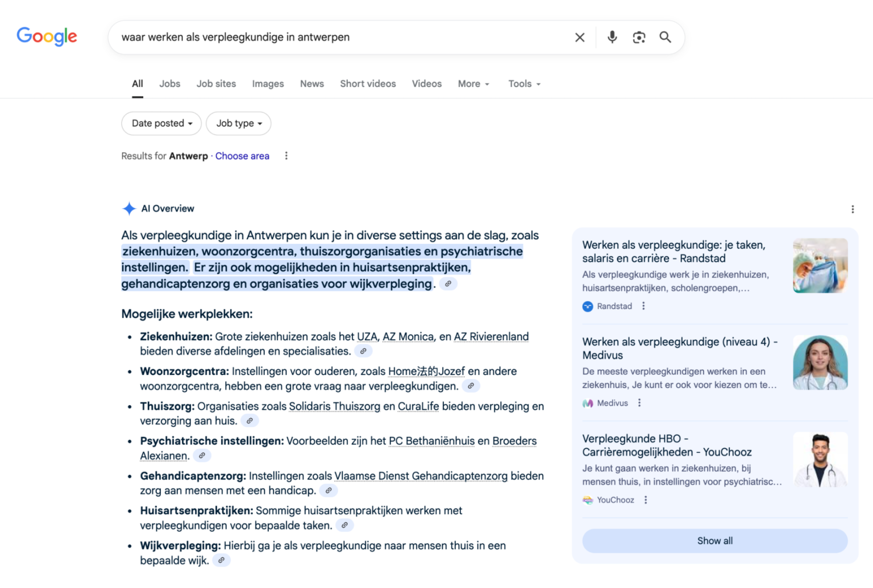Open the AZ Rivierenland link
Viewport: 873px width, 588px height.
click(491, 337)
